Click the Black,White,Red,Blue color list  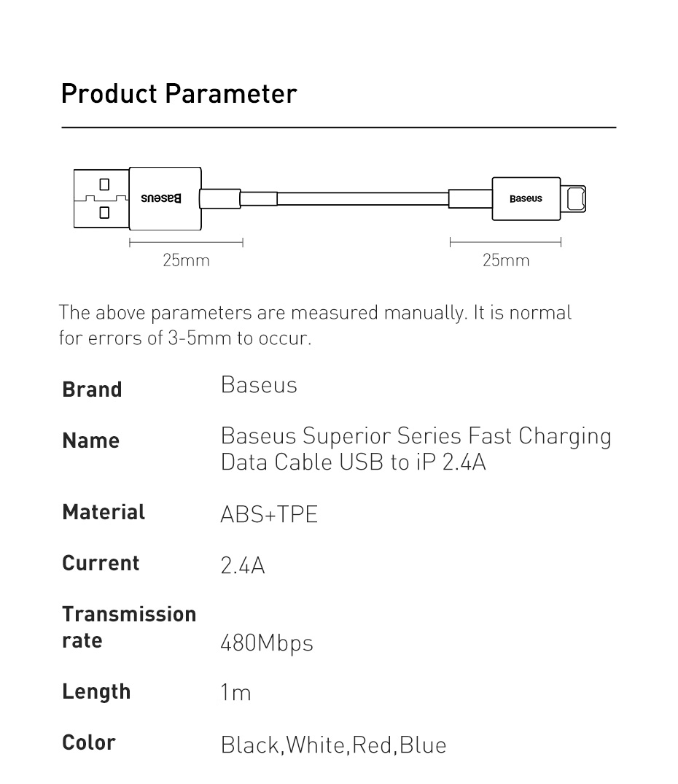(333, 745)
